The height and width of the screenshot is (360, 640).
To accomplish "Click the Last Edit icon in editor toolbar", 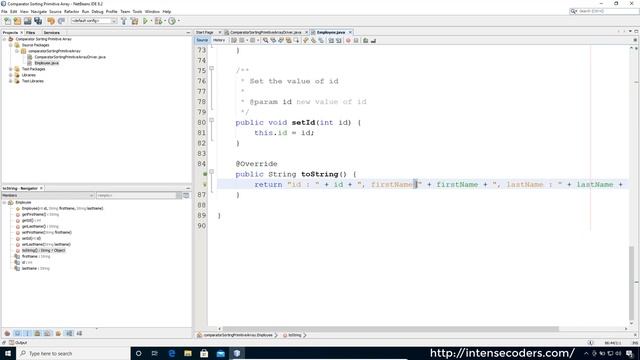I will pos(234,40).
